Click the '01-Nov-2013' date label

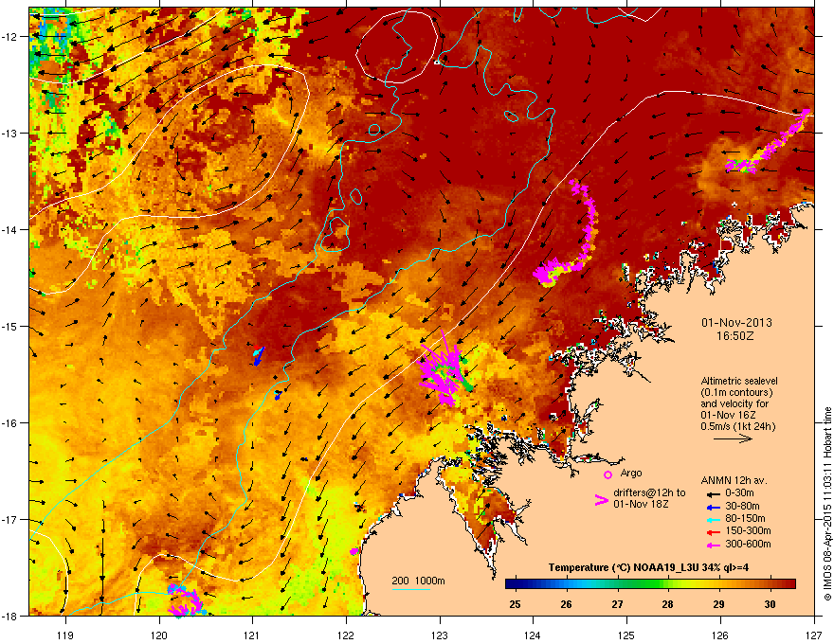tap(736, 323)
